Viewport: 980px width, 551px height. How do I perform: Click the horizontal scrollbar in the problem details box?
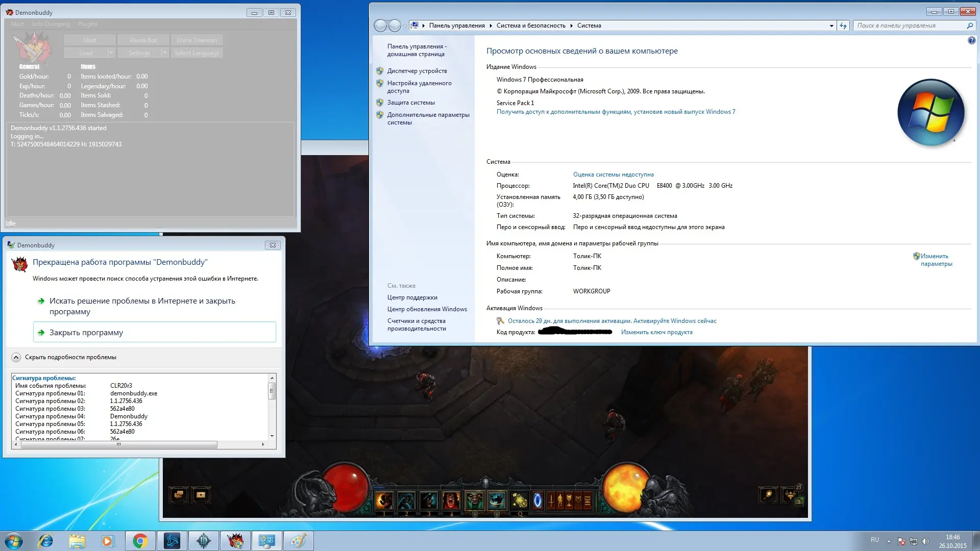tap(119, 444)
